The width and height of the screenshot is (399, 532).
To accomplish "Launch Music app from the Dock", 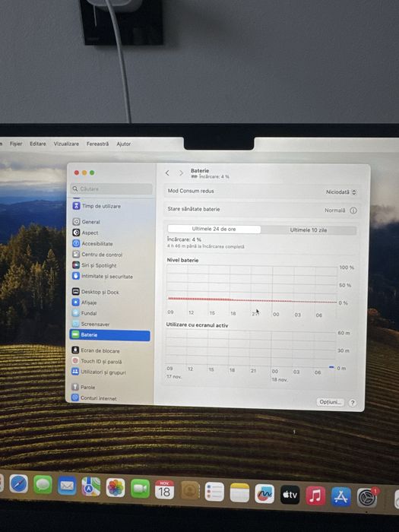I will pos(315,496).
